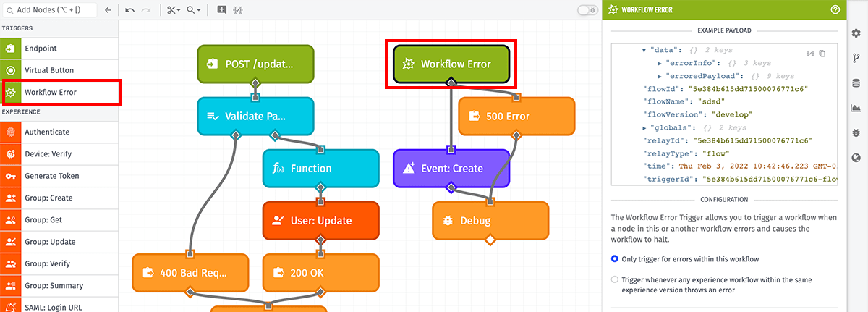868x312 pixels.
Task: Click the Add Nodes search field
Action: [x=48, y=10]
